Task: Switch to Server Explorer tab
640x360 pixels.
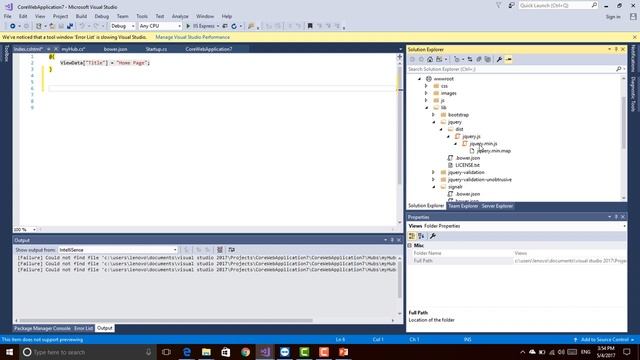Action: pos(497,206)
